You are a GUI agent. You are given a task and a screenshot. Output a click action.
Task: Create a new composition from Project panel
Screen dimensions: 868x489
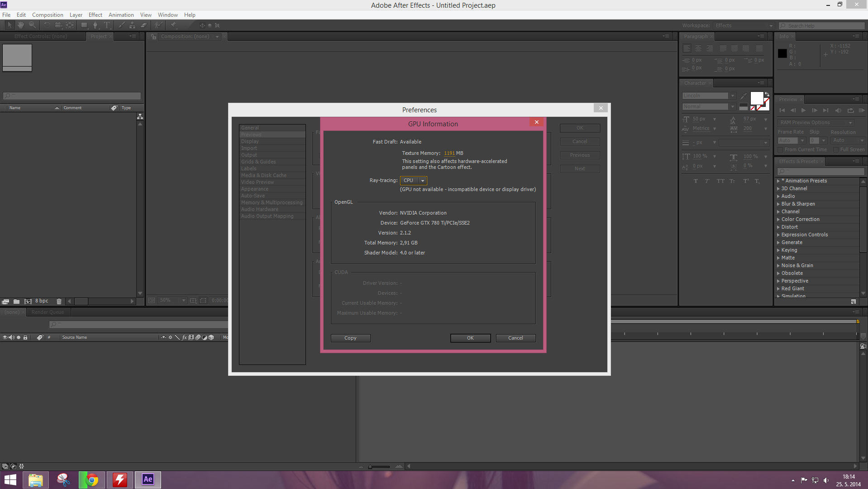tap(28, 301)
